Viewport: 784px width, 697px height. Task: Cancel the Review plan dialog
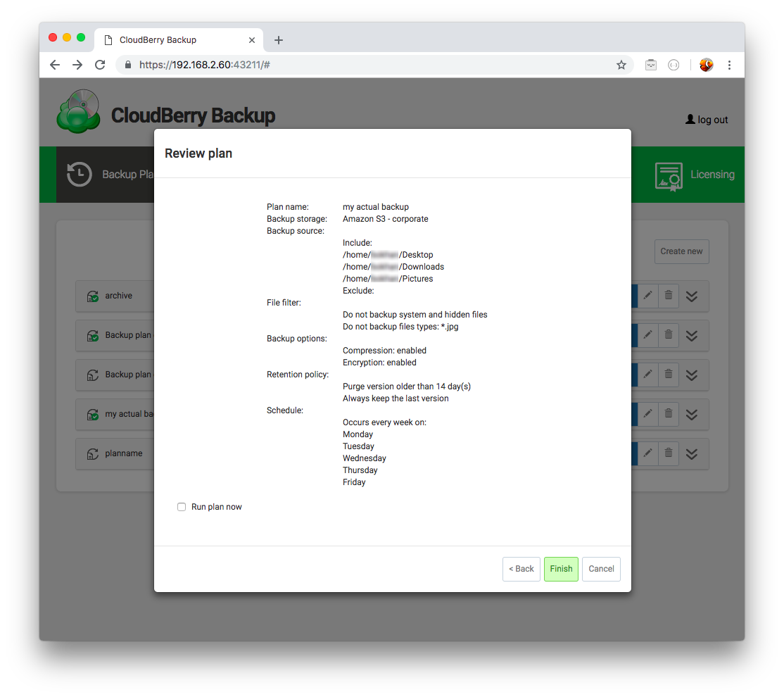click(601, 569)
